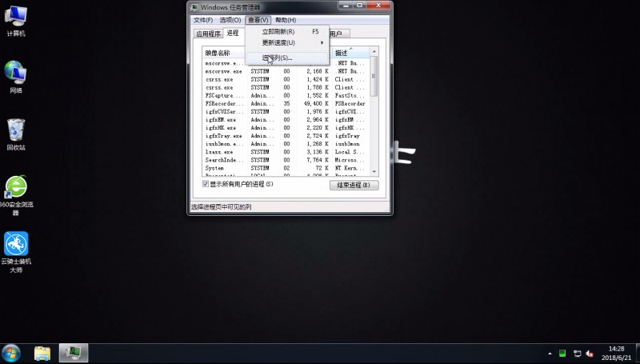Open the 选项(O) menu
The image size is (640, 364).
230,20
